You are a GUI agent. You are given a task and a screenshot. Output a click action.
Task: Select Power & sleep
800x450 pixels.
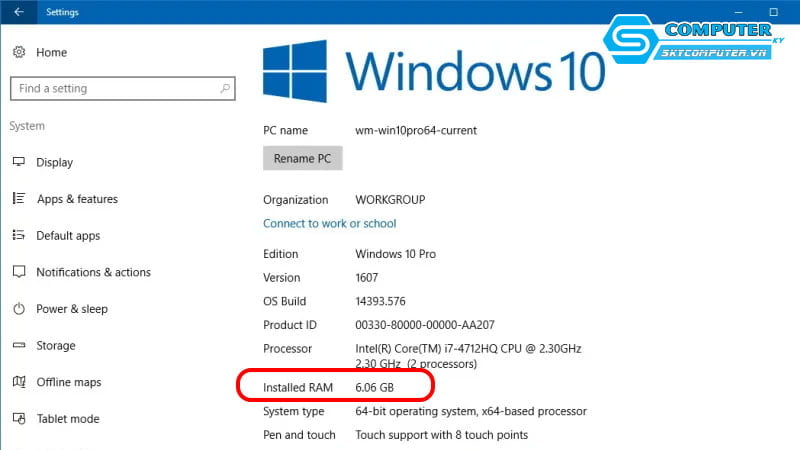click(72, 309)
